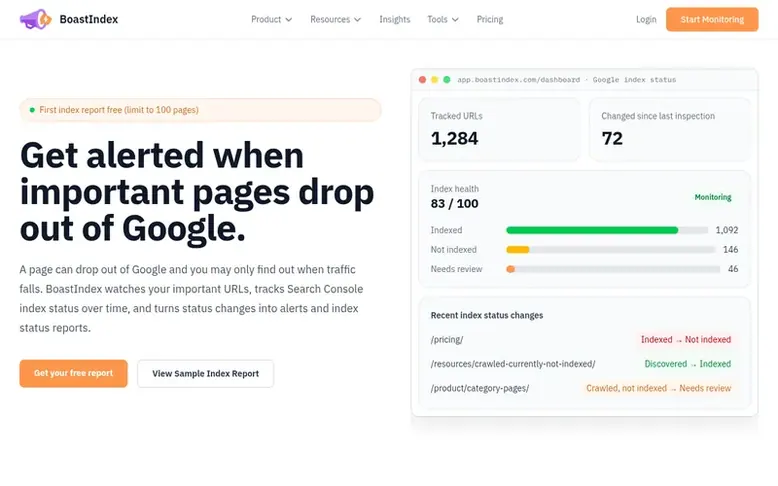Click the 'First index report free' banner
This screenshot has width=778, height=486.
(x=200, y=110)
